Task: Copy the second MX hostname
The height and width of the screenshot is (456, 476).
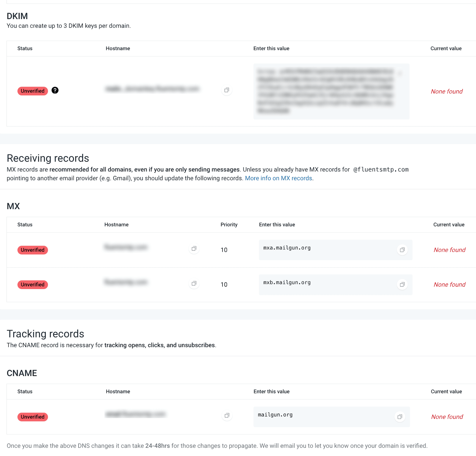Action: (194, 284)
